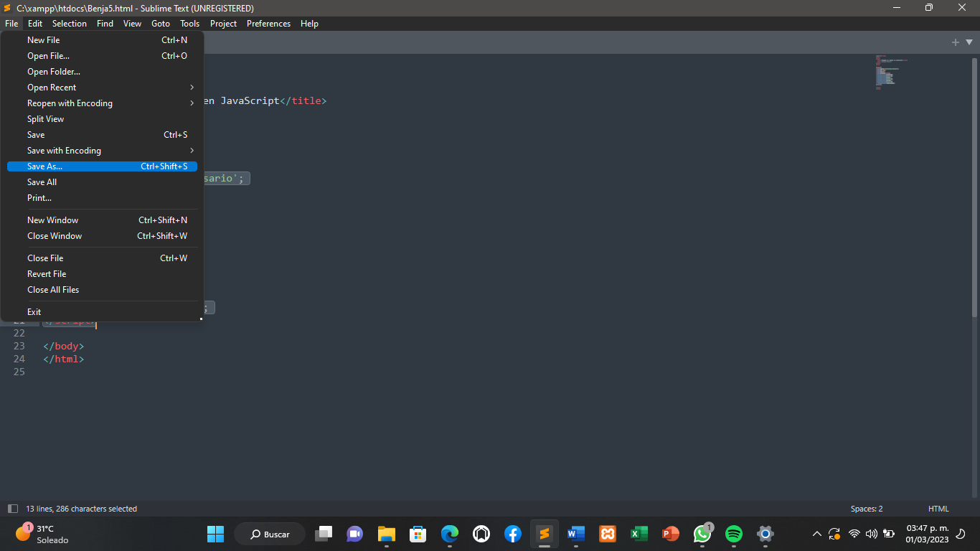Expand the Reopen with Encoding submenu
This screenshot has width=980, height=551.
102,103
